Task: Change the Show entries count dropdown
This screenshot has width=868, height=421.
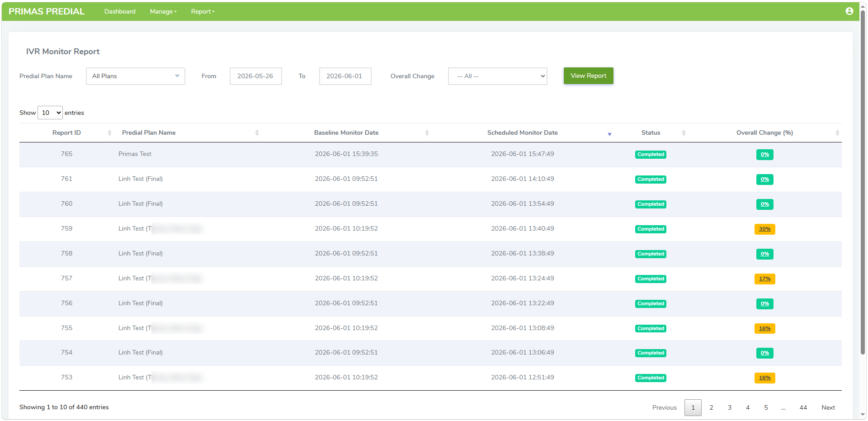Action: 50,113
